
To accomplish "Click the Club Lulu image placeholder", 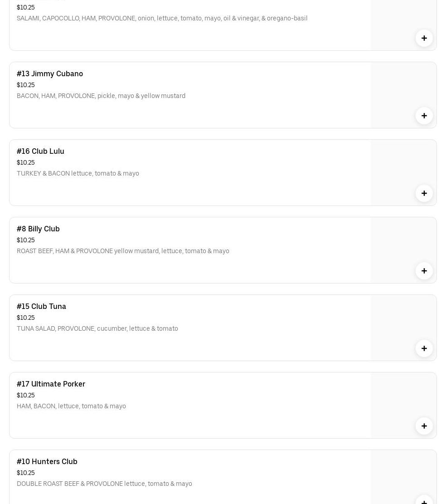I will coord(403,164).
